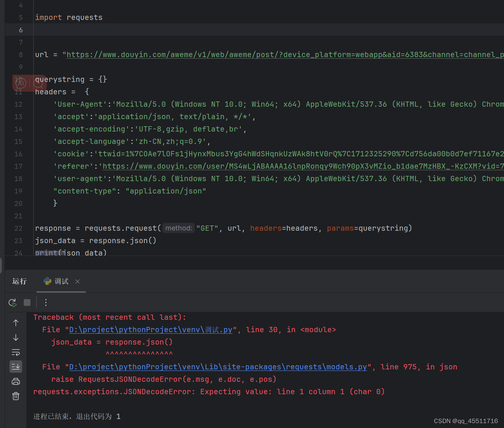Click the method: inlay hint on line 22

tap(178, 228)
